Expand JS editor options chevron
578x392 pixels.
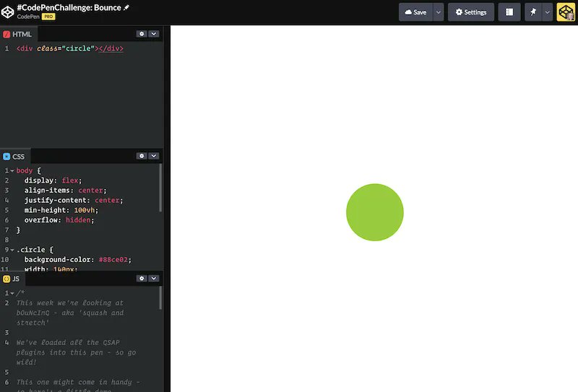[154, 279]
